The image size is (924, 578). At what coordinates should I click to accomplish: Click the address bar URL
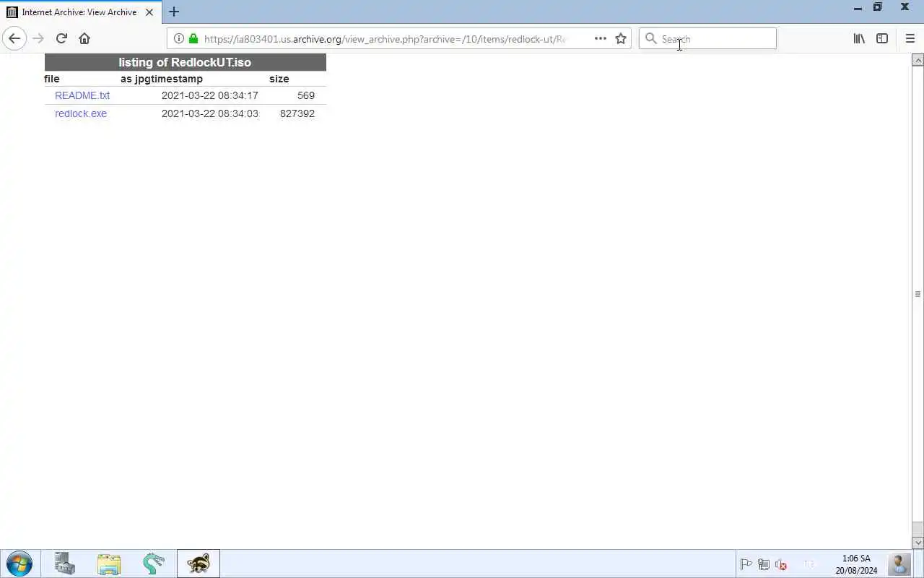385,39
